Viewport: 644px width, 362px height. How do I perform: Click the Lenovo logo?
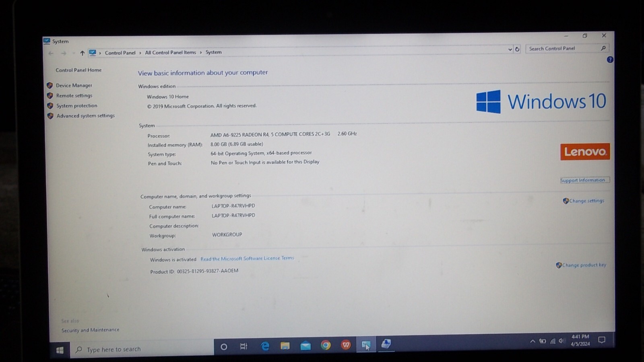(x=585, y=152)
